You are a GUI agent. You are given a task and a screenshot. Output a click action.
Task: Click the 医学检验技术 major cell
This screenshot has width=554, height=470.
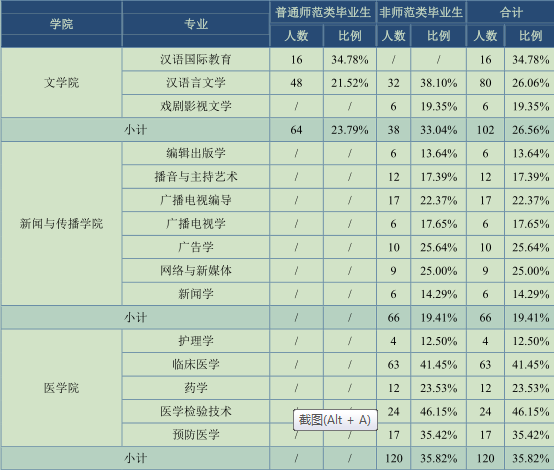pyautogui.click(x=196, y=411)
